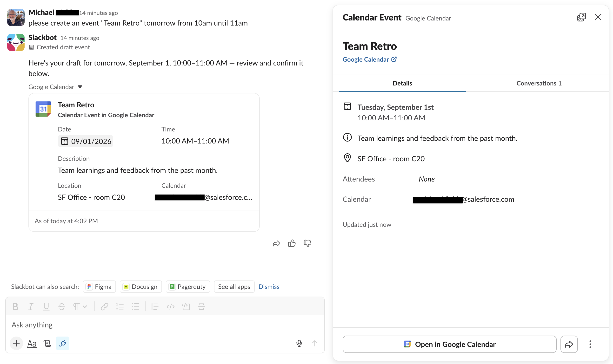Apply blockquote formatting
The width and height of the screenshot is (613, 364).
pyautogui.click(x=155, y=307)
